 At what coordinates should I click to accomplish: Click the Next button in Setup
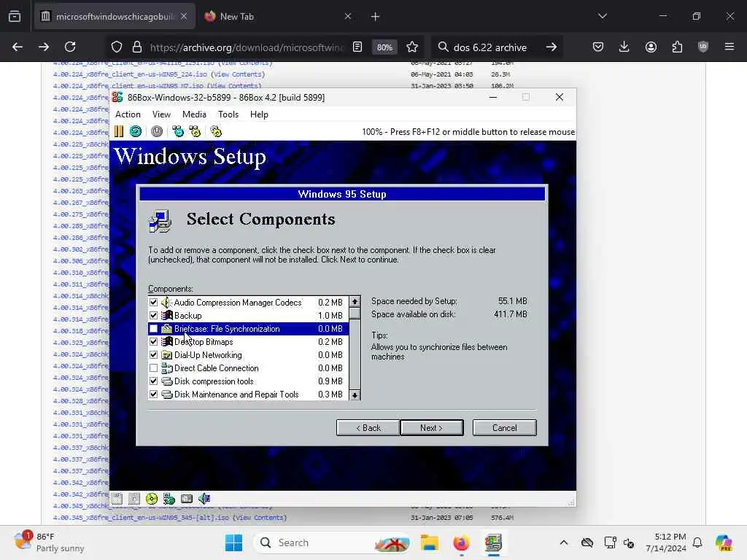tap(432, 427)
